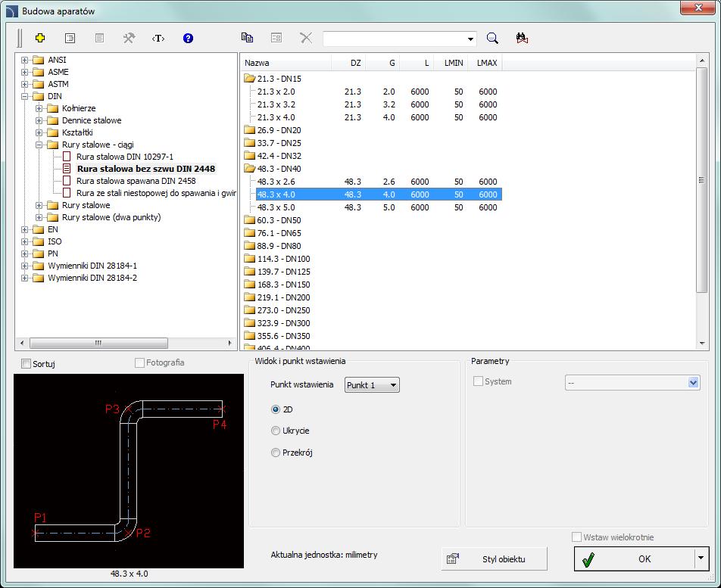Click the green checkmark on OK button
Image resolution: width=721 pixels, height=588 pixels.
(x=588, y=559)
